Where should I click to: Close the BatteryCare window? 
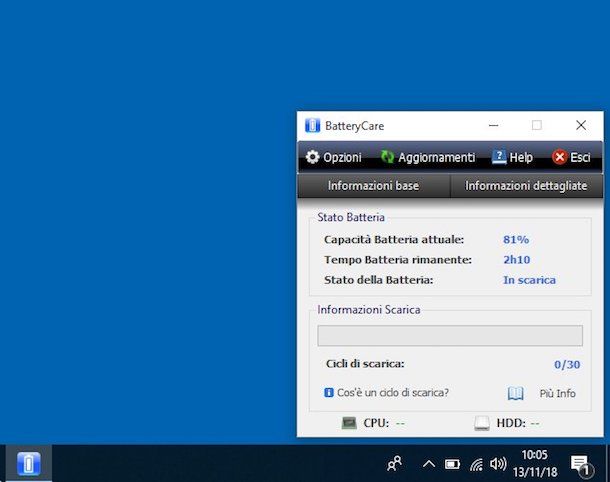[581, 125]
